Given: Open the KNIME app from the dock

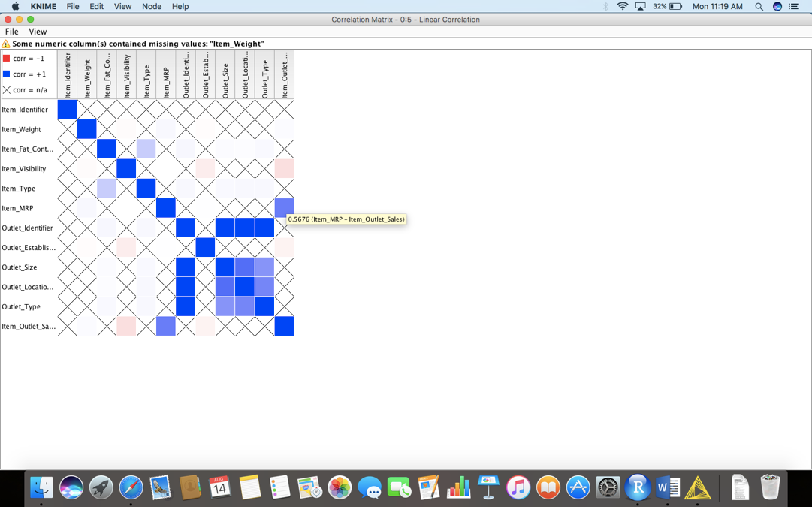Looking at the screenshot, I should tap(698, 488).
